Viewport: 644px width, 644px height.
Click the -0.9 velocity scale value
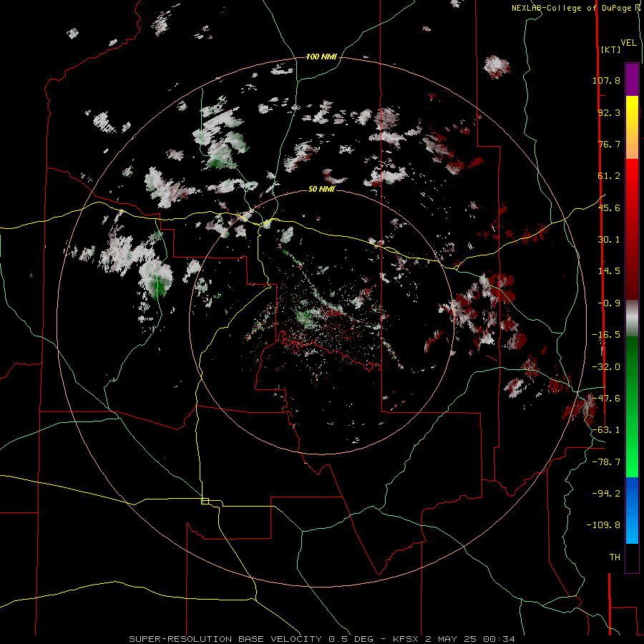click(609, 303)
